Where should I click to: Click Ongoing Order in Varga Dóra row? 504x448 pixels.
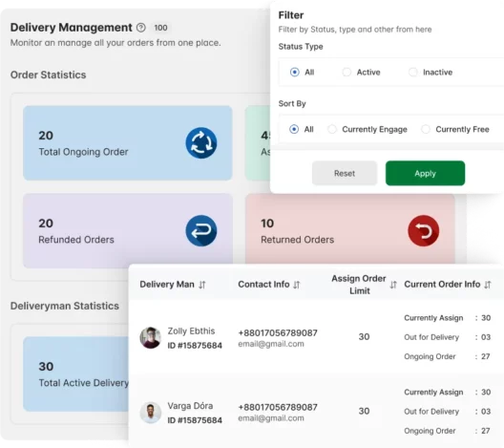coord(430,431)
